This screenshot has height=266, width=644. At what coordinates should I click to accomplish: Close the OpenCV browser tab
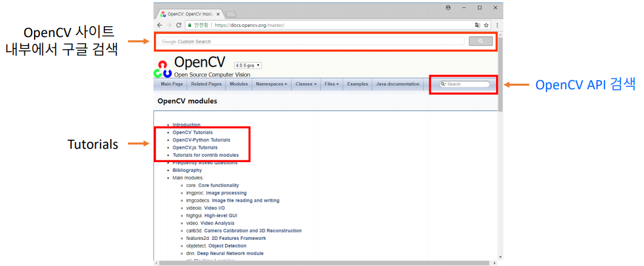[218, 14]
